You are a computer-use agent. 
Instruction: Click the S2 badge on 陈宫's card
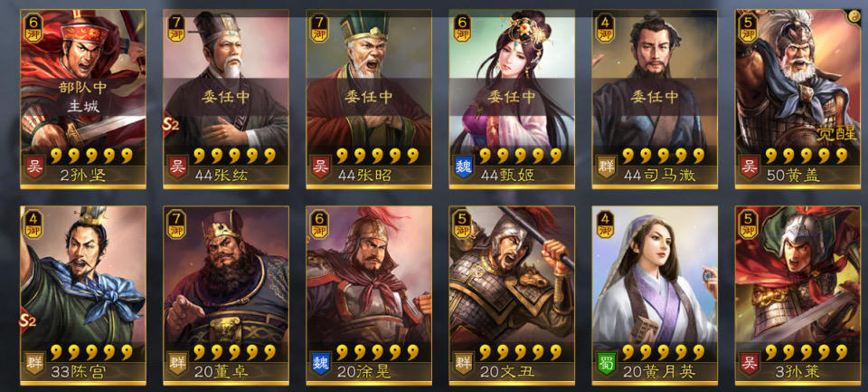click(x=28, y=320)
